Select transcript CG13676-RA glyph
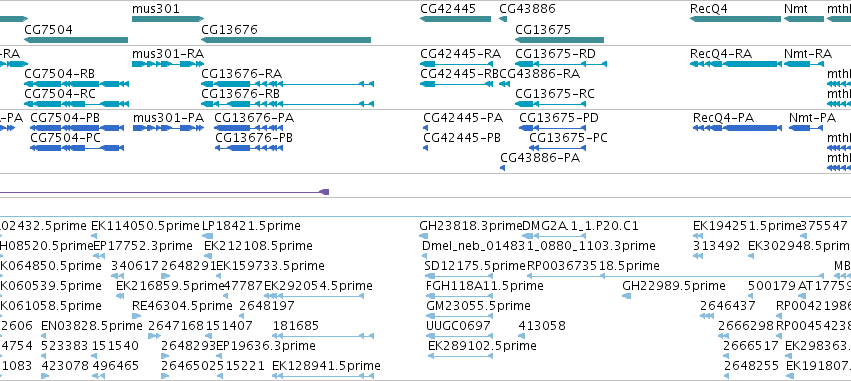The width and height of the screenshot is (851, 381). (287, 84)
